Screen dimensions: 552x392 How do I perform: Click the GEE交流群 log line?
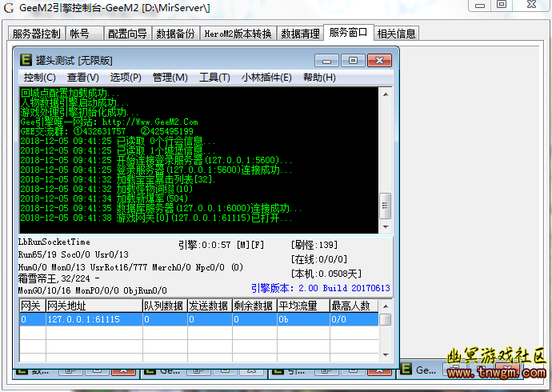(107, 131)
